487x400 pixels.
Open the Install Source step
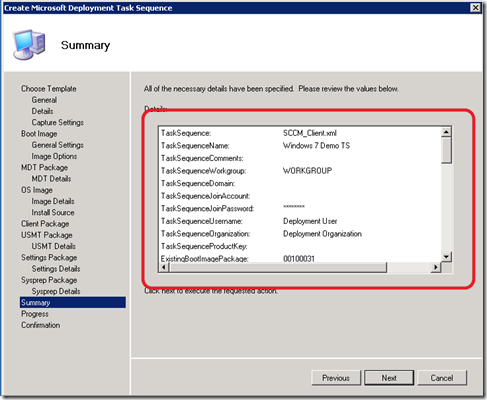pyautogui.click(x=53, y=212)
